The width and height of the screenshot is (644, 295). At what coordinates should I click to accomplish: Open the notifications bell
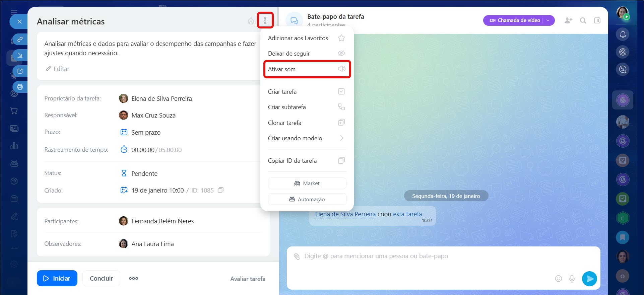[x=623, y=34]
